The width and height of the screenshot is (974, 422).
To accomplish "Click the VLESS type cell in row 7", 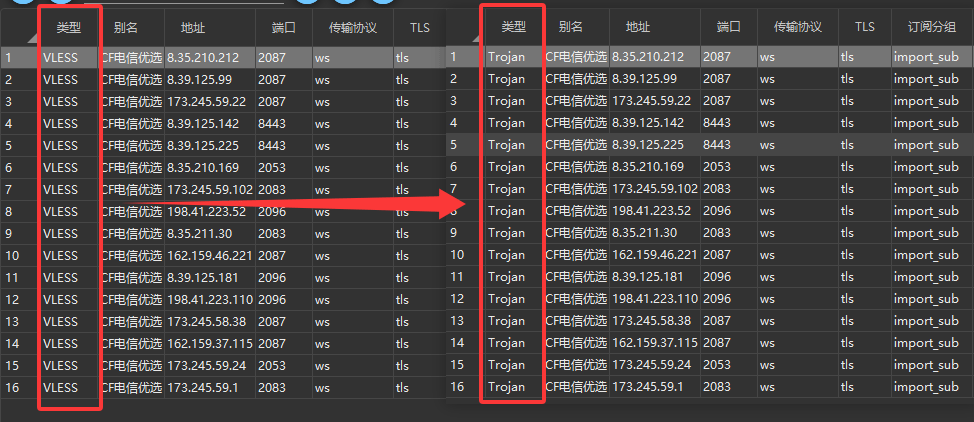I will pyautogui.click(x=61, y=189).
